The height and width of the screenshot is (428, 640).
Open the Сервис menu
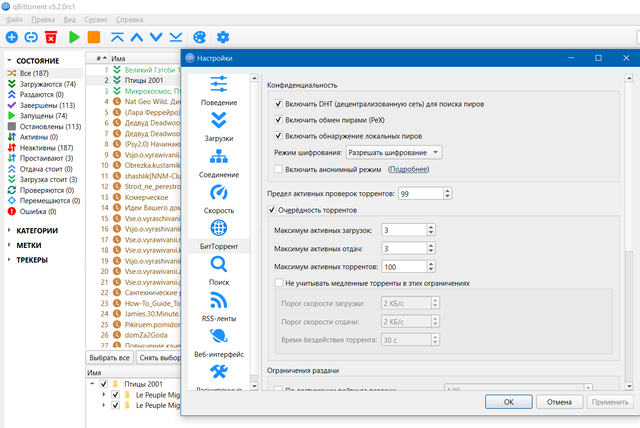point(96,20)
